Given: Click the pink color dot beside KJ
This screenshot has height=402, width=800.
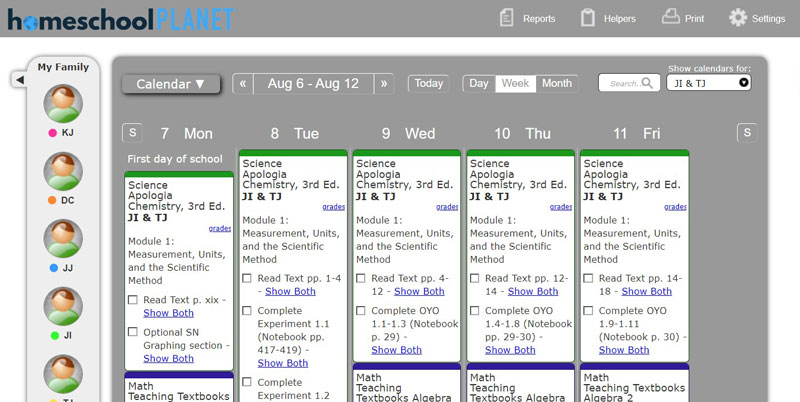Looking at the screenshot, I should click(x=52, y=133).
